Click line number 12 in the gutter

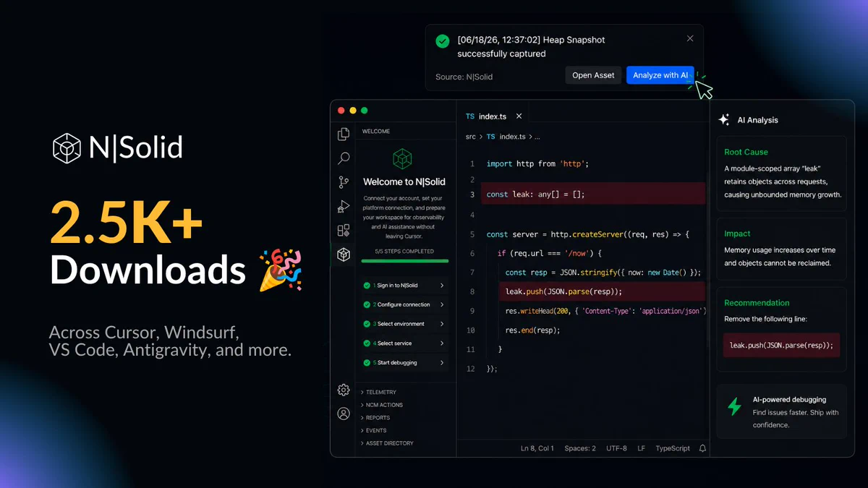[471, 369]
